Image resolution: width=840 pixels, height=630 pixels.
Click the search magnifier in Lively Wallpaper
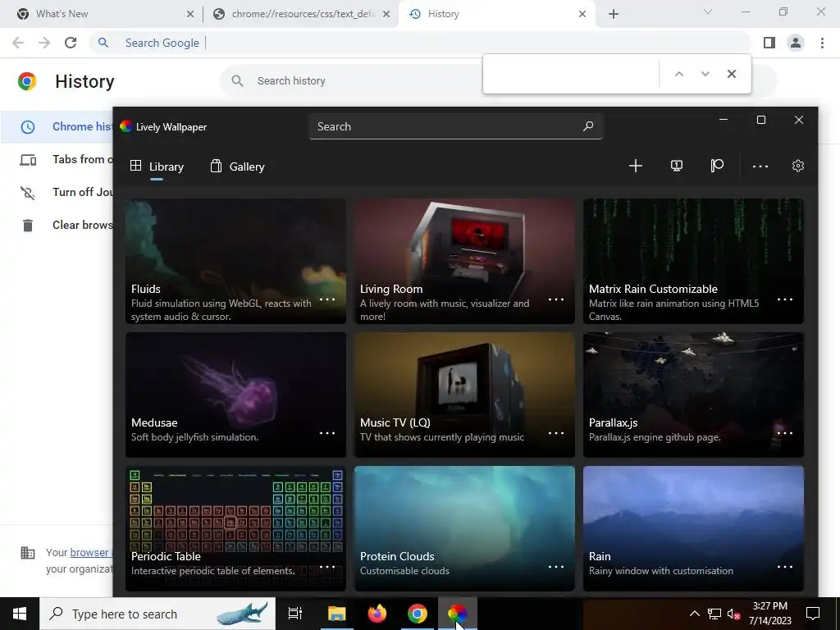(x=588, y=126)
